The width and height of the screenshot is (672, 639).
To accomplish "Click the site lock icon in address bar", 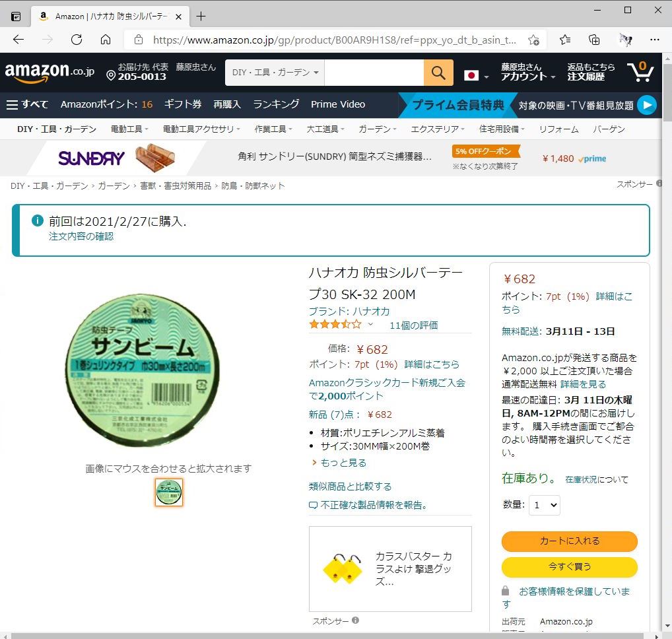I will pos(139,40).
